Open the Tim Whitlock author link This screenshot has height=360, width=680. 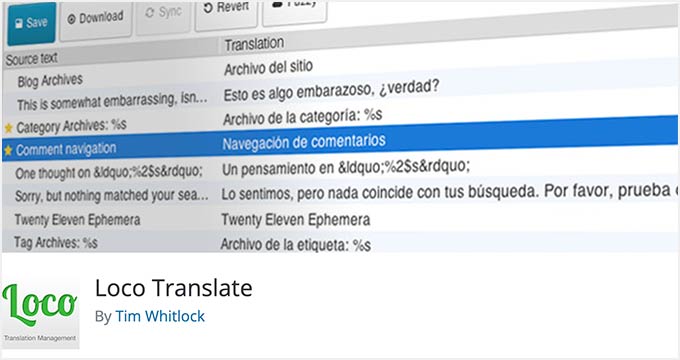160,316
